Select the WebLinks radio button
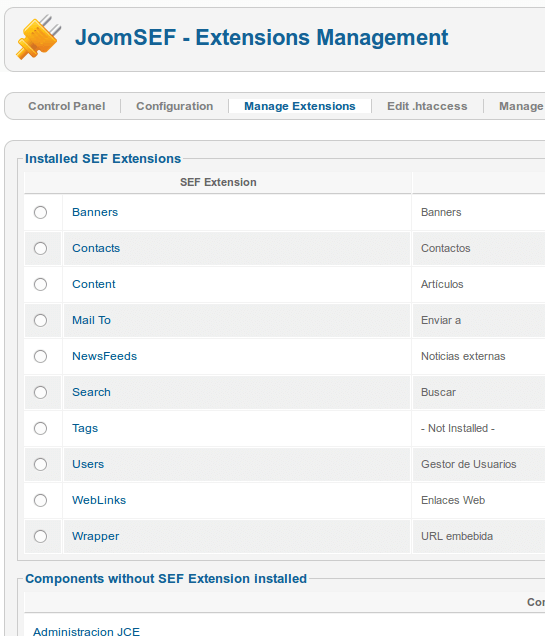Image resolution: width=545 pixels, height=636 pixels. point(41,501)
